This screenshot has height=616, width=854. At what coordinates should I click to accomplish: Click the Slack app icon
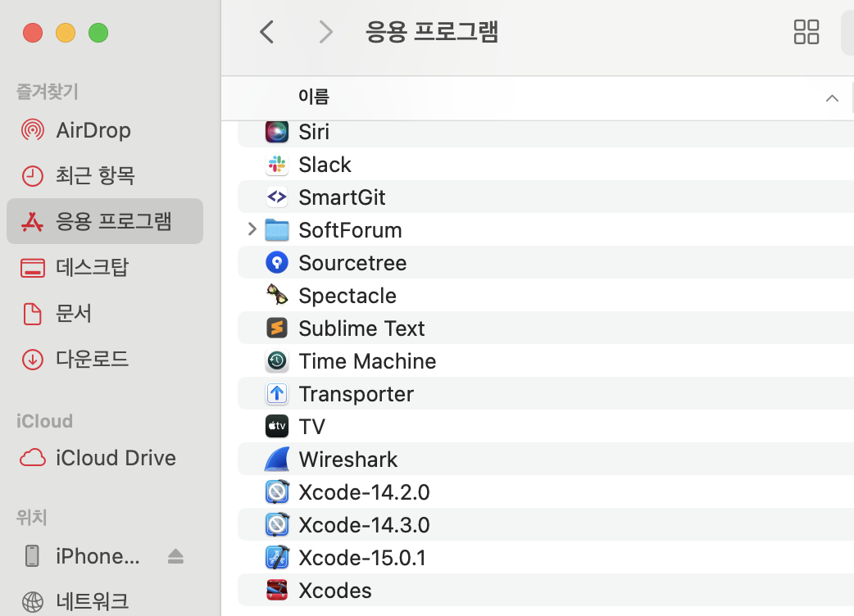pyautogui.click(x=277, y=165)
